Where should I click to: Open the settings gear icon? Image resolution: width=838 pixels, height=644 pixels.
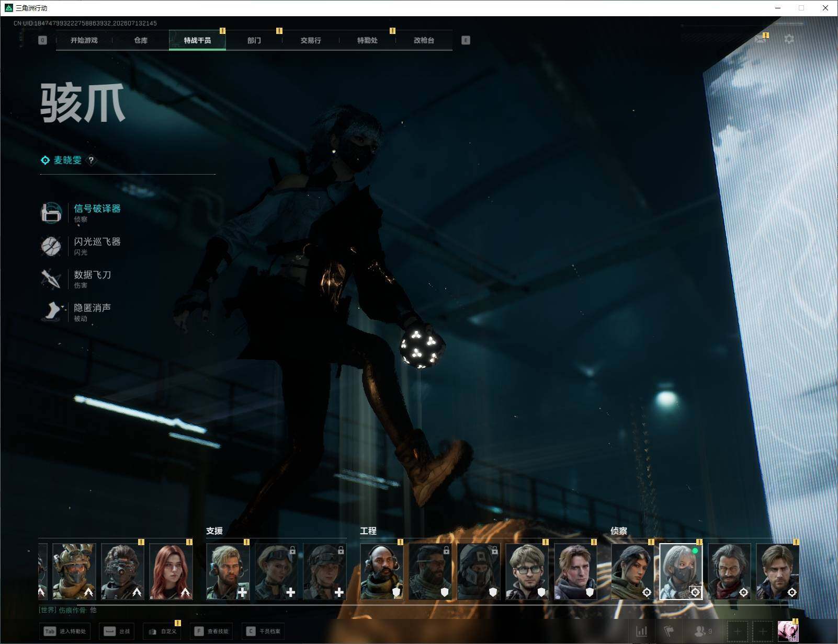[x=789, y=39]
